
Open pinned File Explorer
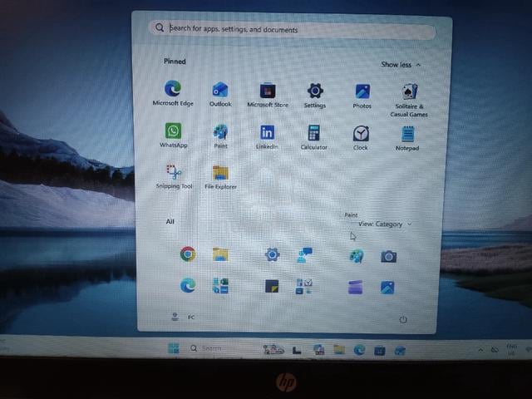coord(220,177)
